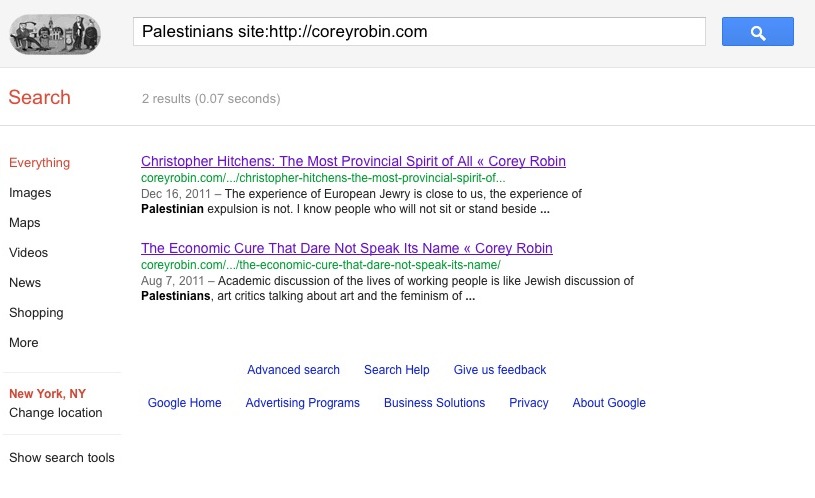This screenshot has height=498, width=815.
Task: Expand Show search tools
Action: pyautogui.click(x=62, y=457)
